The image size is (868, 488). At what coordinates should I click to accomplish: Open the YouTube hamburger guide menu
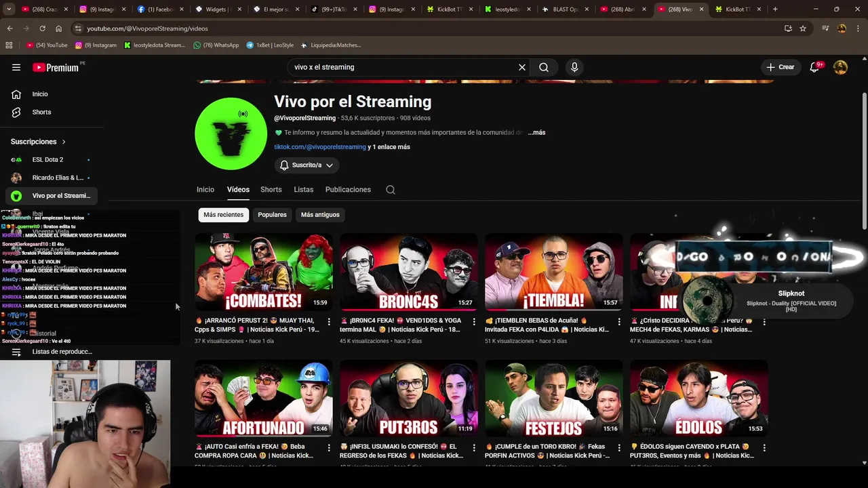click(x=16, y=67)
